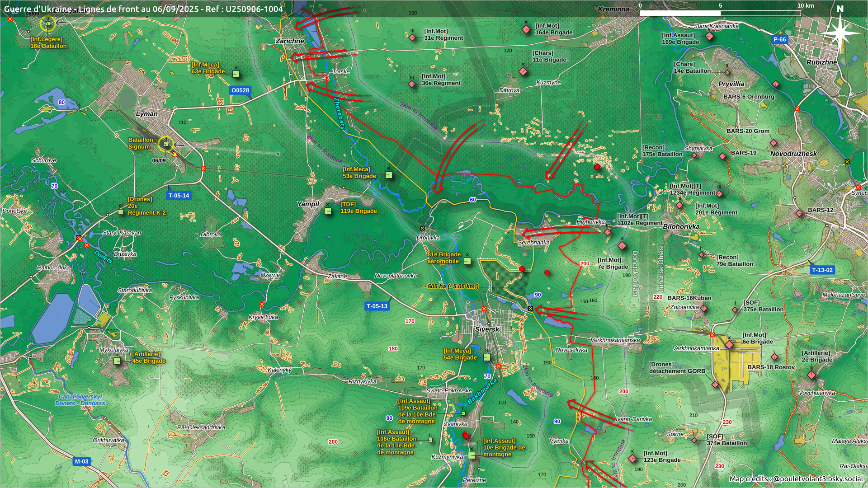Click the 7e Brigade red diamond marker

622,246
